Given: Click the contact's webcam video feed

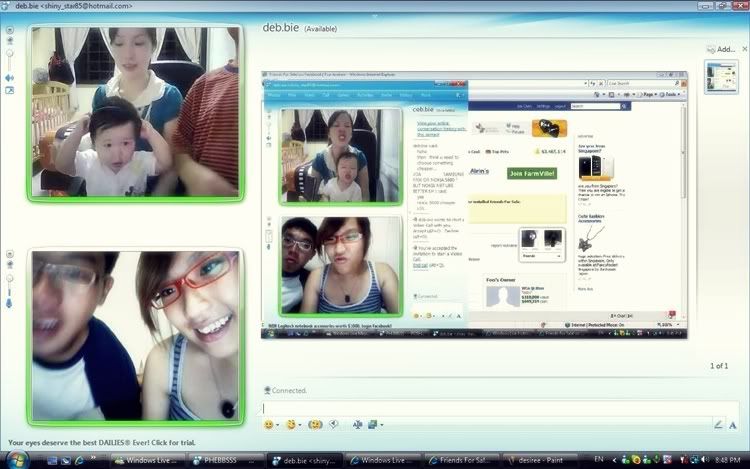Looking at the screenshot, I should pos(135,112).
